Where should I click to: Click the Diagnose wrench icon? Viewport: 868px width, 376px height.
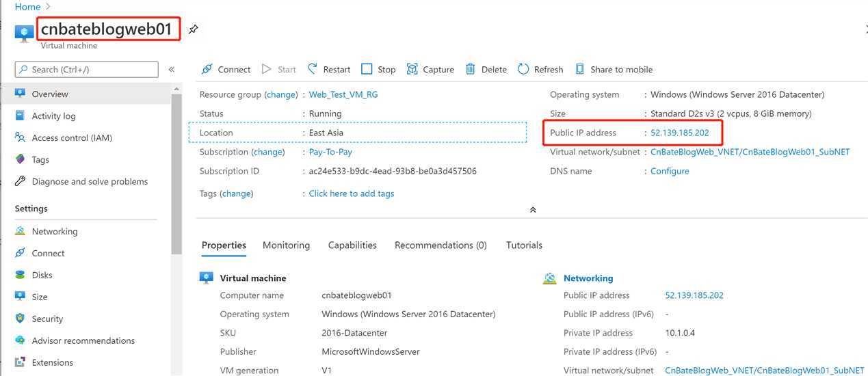(20, 181)
